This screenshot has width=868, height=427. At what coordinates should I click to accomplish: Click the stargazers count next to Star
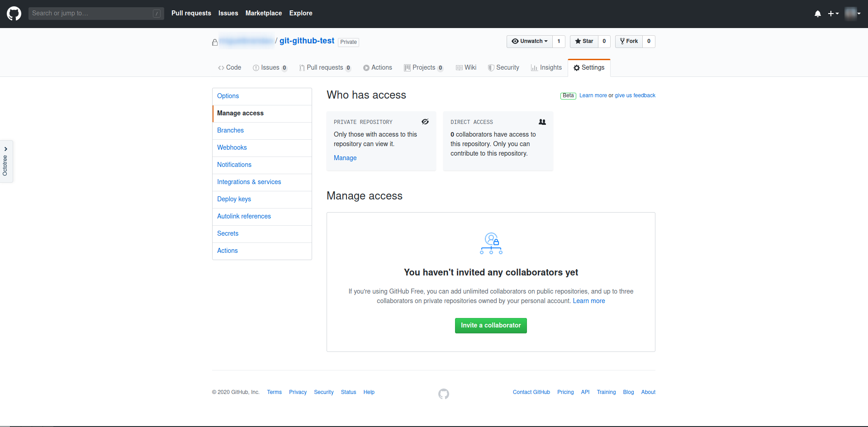[x=604, y=41]
